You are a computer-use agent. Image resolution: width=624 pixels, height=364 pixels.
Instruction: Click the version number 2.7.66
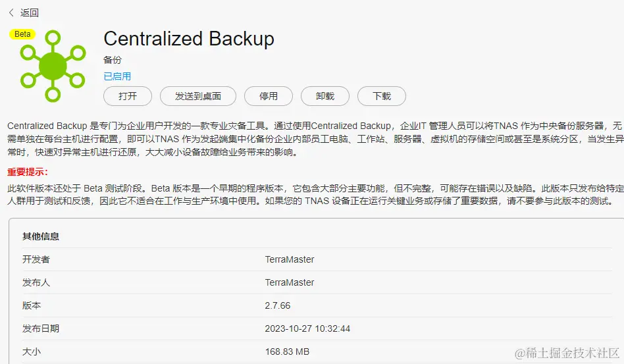click(277, 305)
